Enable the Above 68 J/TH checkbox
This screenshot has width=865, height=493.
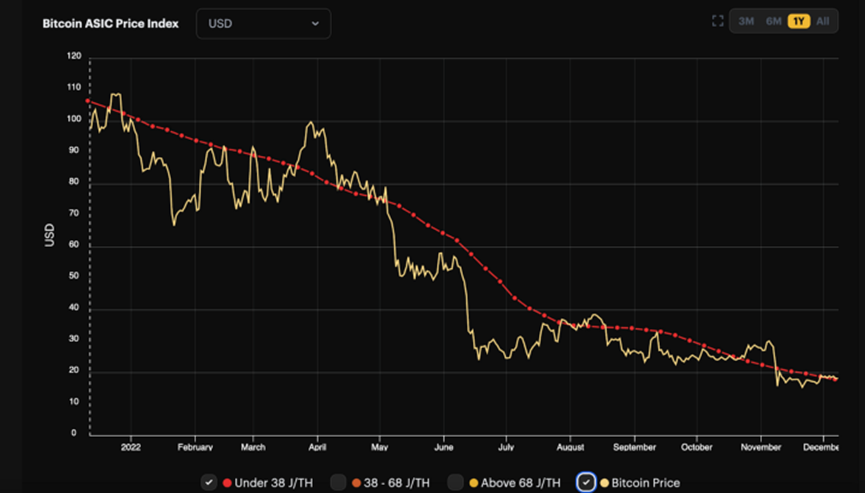pos(456,483)
